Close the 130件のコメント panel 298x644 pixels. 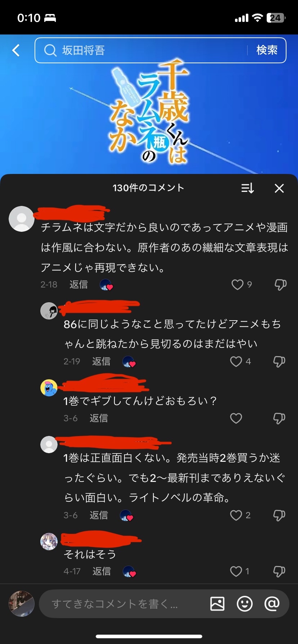point(279,188)
